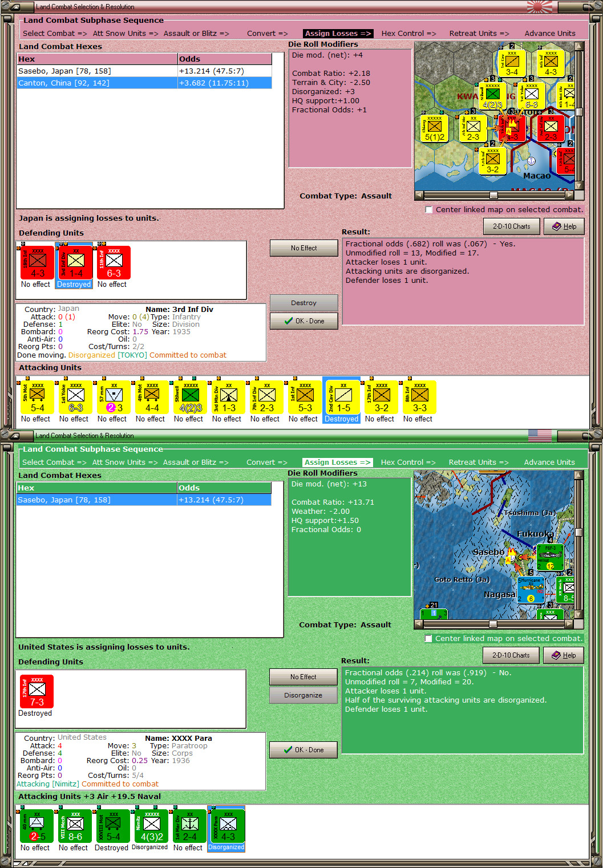Select Sasebo, Japan row in US window
Image resolution: width=603 pixels, height=868 pixels.
(x=144, y=500)
